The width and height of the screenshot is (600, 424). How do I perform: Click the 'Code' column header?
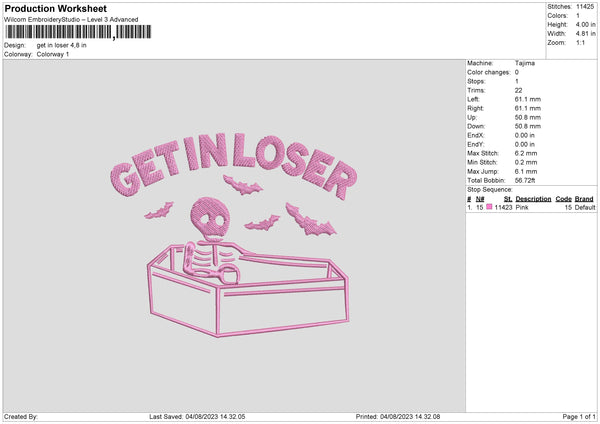click(563, 199)
